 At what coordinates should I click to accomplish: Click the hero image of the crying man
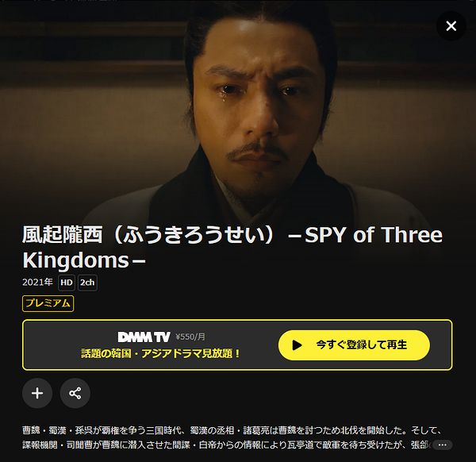[238, 111]
